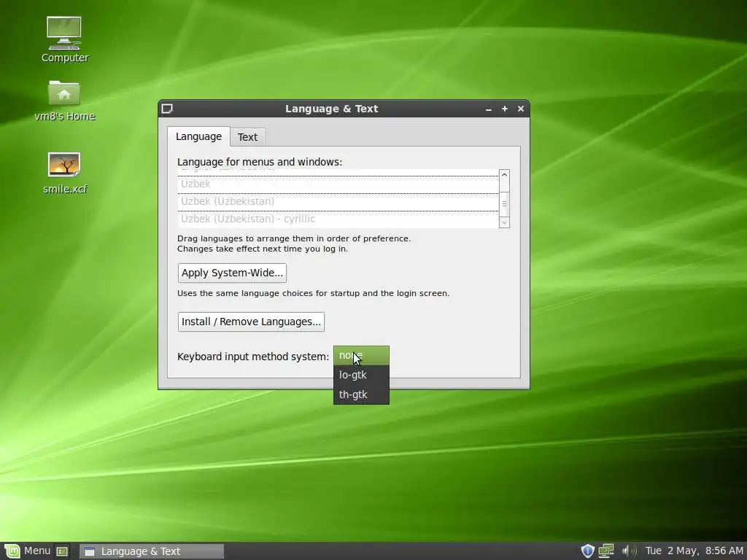747x560 pixels.
Task: Select Uzbek (Uzbekistan) - cyrillic row
Action: (338, 219)
